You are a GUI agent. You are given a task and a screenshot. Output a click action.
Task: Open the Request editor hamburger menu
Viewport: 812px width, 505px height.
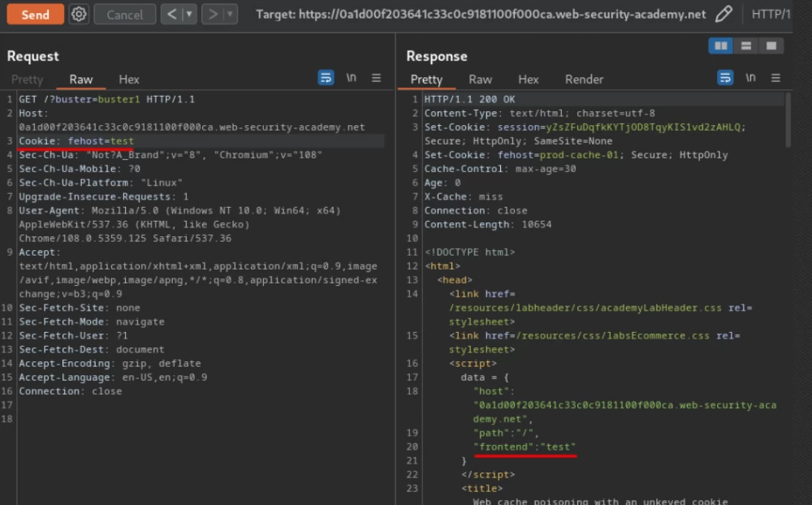(375, 78)
